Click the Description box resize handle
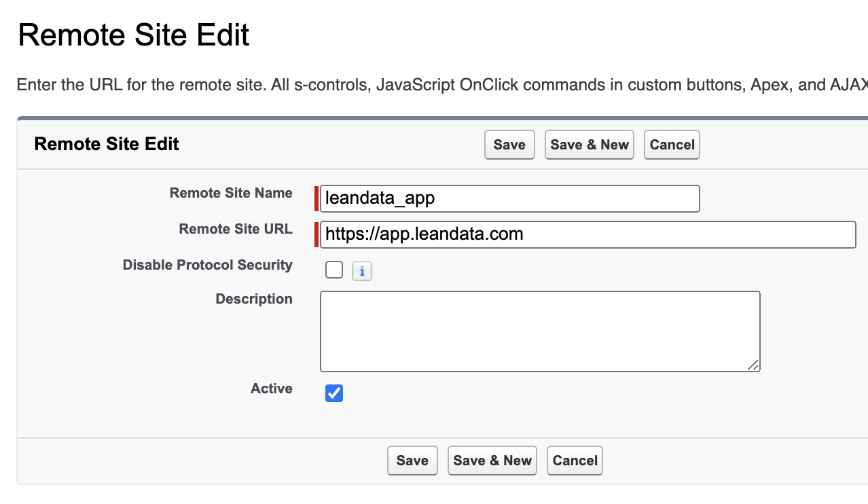The width and height of the screenshot is (868, 504). tap(753, 365)
